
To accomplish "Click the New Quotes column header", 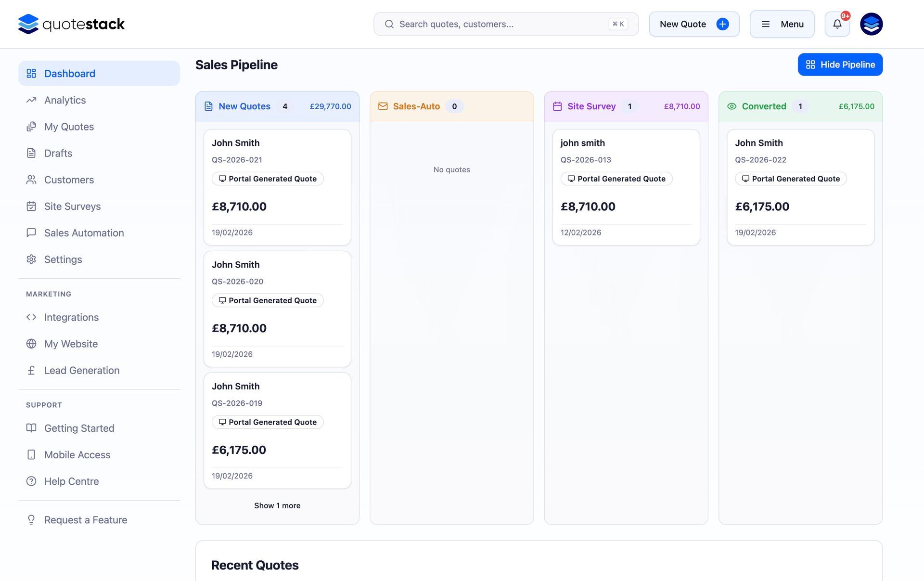I will click(x=244, y=106).
